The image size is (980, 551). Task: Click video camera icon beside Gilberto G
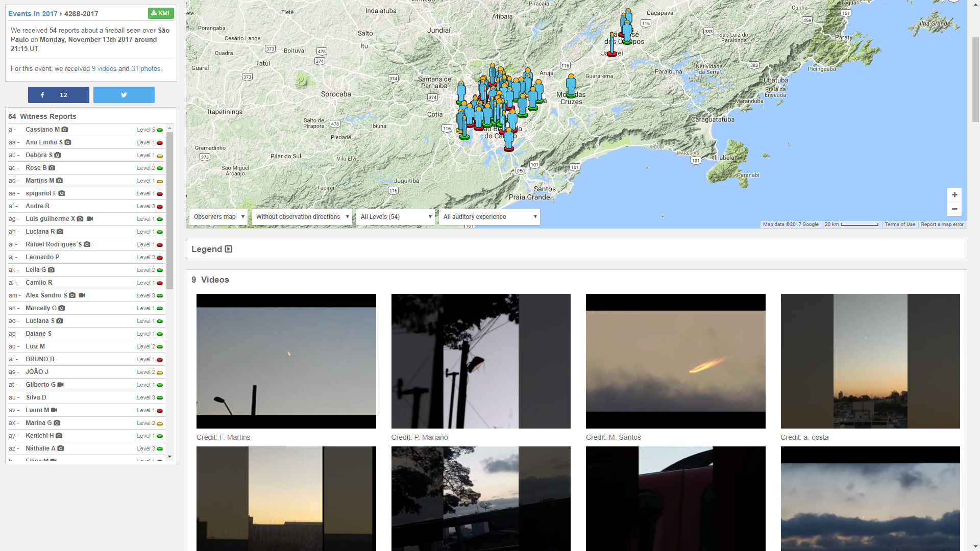point(61,385)
